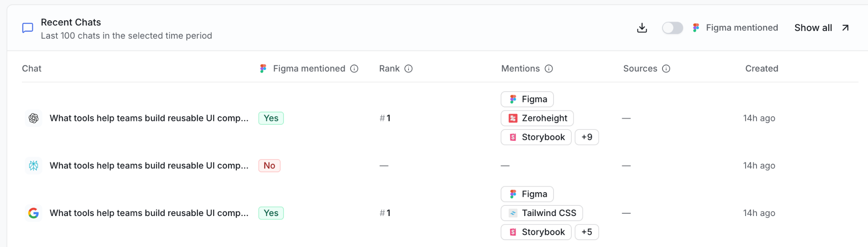This screenshot has width=868, height=247.
Task: Select the Storybook chip in first row
Action: [x=536, y=137]
